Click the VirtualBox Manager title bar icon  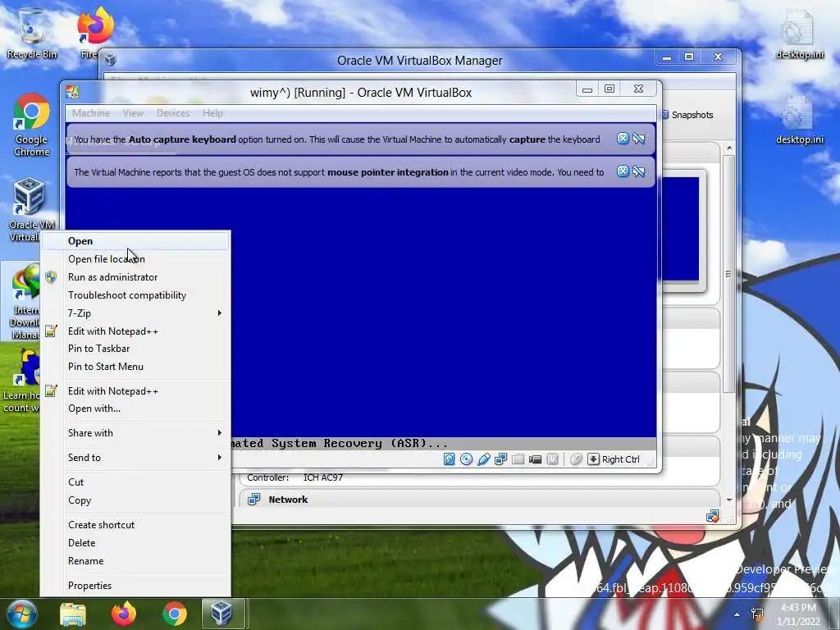pyautogui.click(x=111, y=59)
